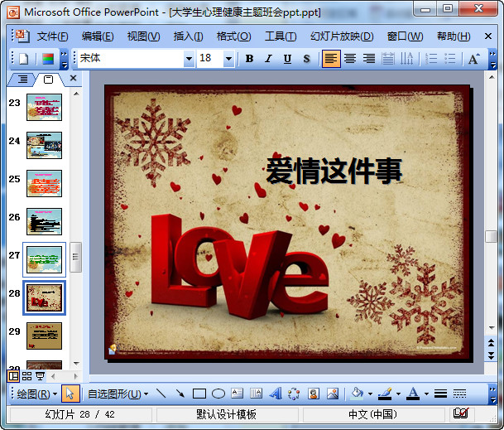
Task: Insert diagram or organization chart
Action: click(294, 394)
